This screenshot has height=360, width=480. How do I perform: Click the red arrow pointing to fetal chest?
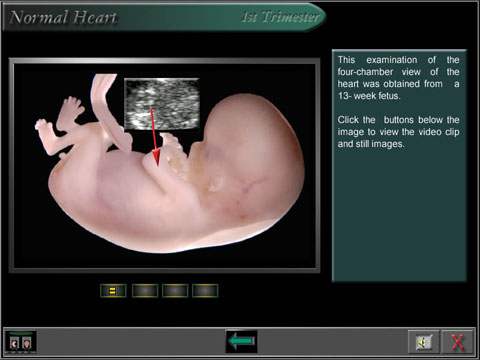tap(154, 137)
